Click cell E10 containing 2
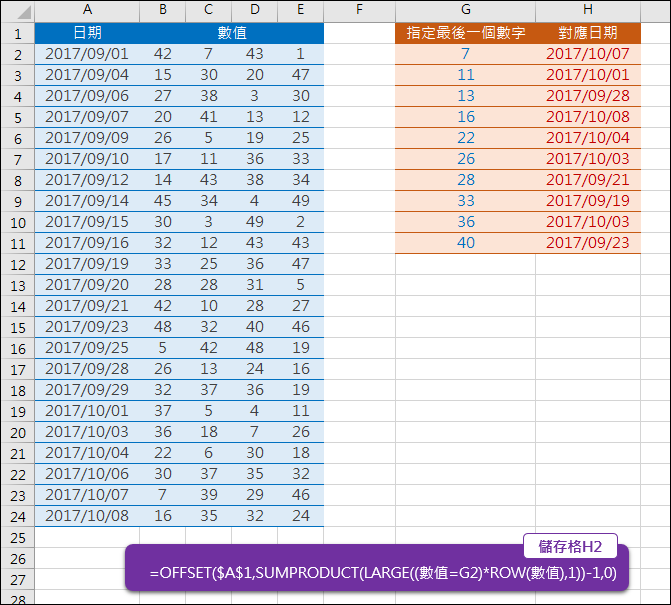This screenshot has width=671, height=605. [300, 222]
